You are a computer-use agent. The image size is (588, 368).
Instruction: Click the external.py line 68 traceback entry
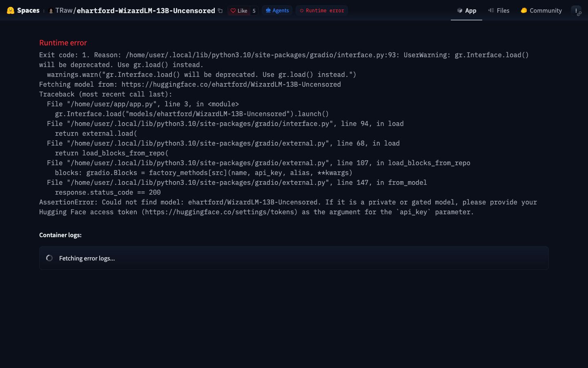(x=223, y=143)
